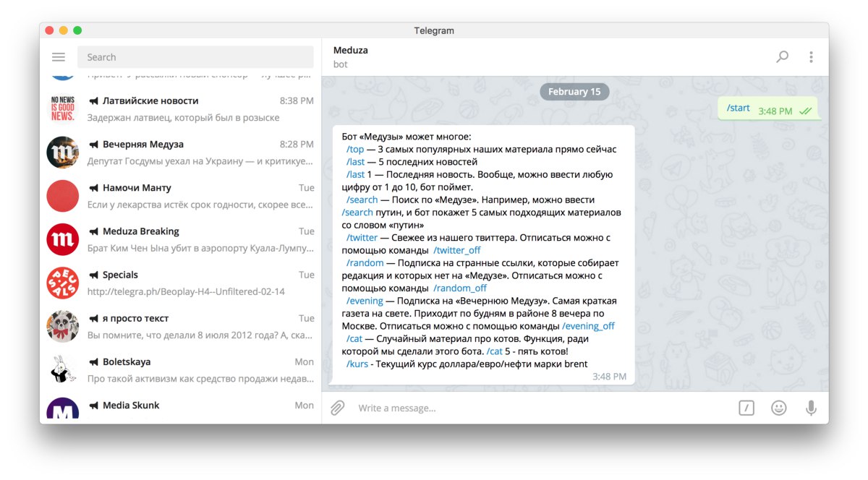This screenshot has width=868, height=480.
Task: Select the Meduza Breaking chat
Action: pos(181,239)
